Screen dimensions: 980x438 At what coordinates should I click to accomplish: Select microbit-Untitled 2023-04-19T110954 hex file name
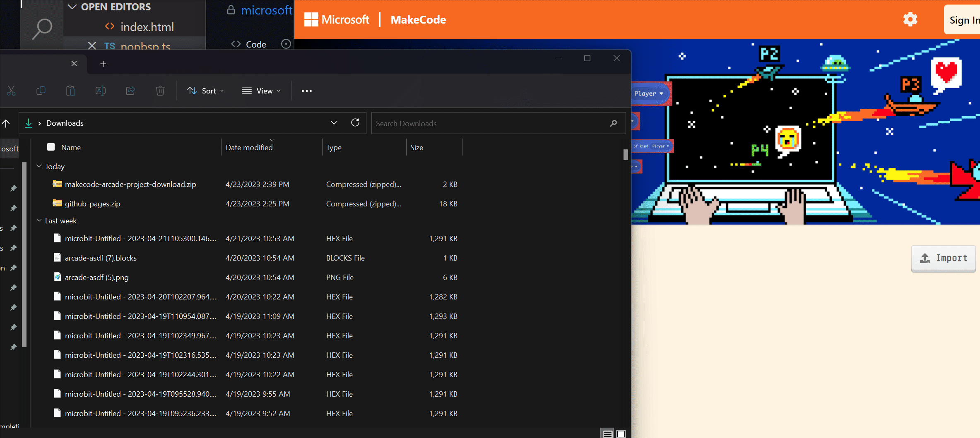(x=140, y=316)
